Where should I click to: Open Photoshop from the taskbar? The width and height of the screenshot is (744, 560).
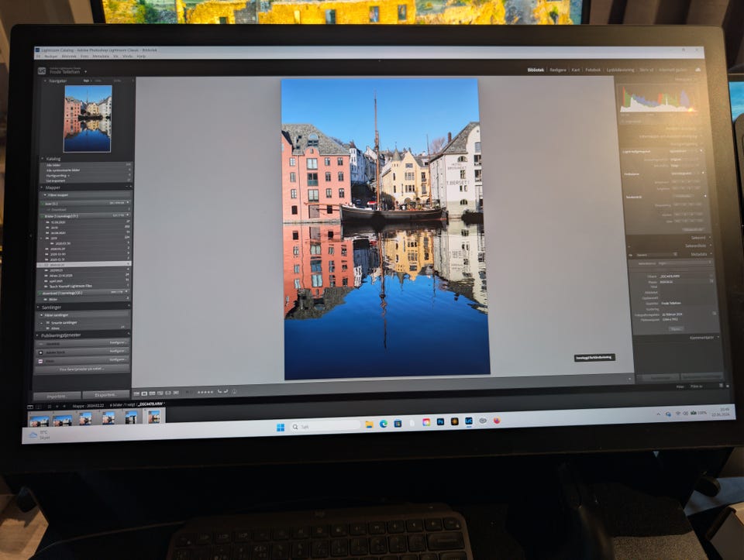coord(440,421)
